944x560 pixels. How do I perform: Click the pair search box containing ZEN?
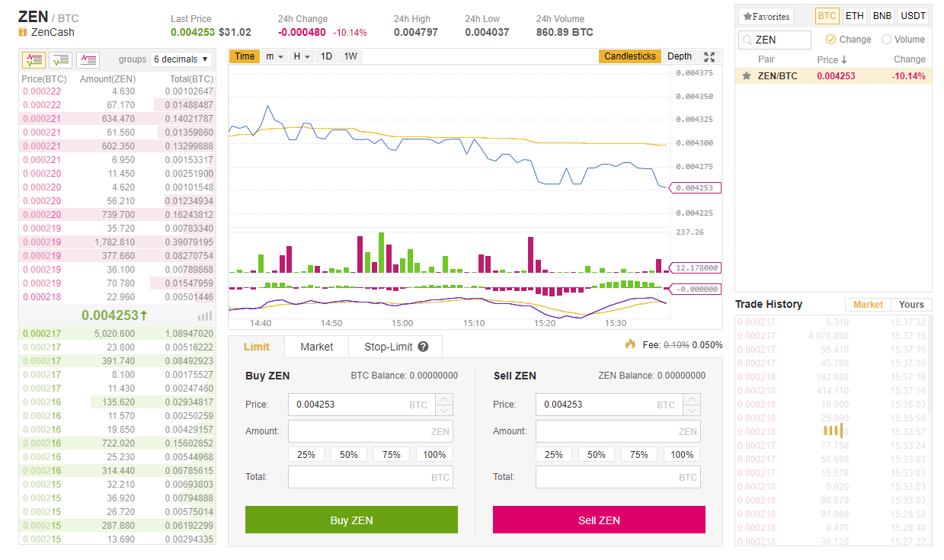pos(775,40)
